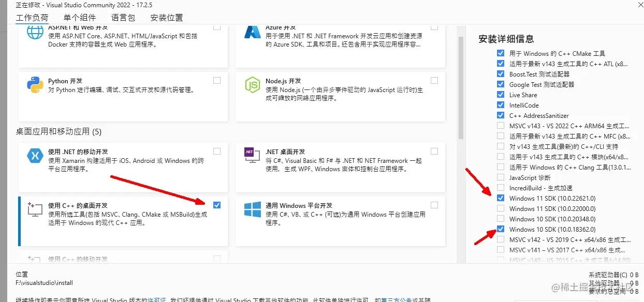Click the .NET desktop development icon
Viewport: 644px width, 302px height.
click(x=253, y=156)
